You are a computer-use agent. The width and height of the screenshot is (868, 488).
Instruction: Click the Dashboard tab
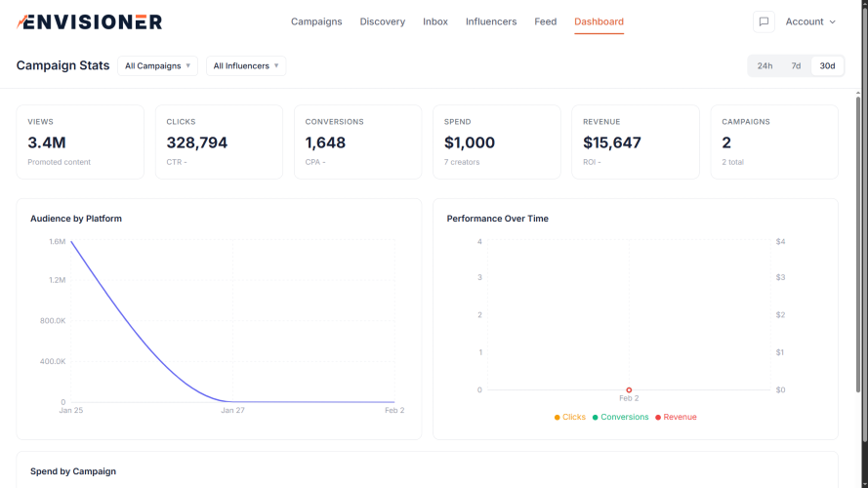click(599, 21)
